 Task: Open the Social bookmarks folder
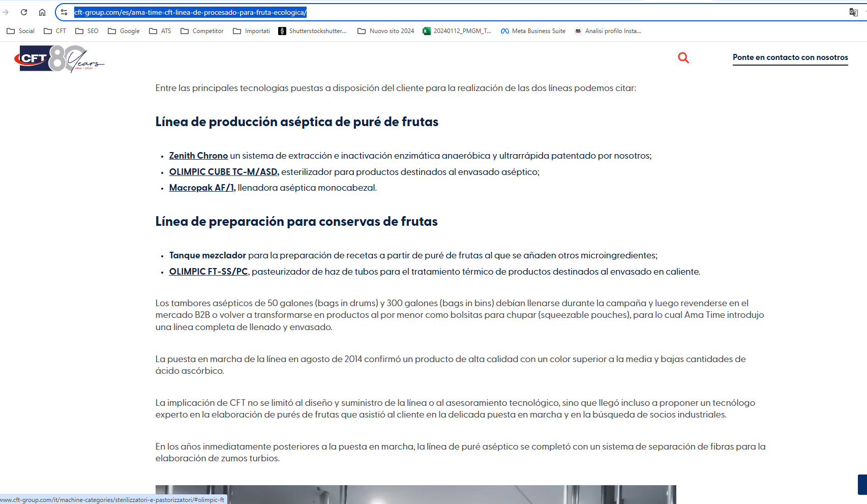[21, 31]
